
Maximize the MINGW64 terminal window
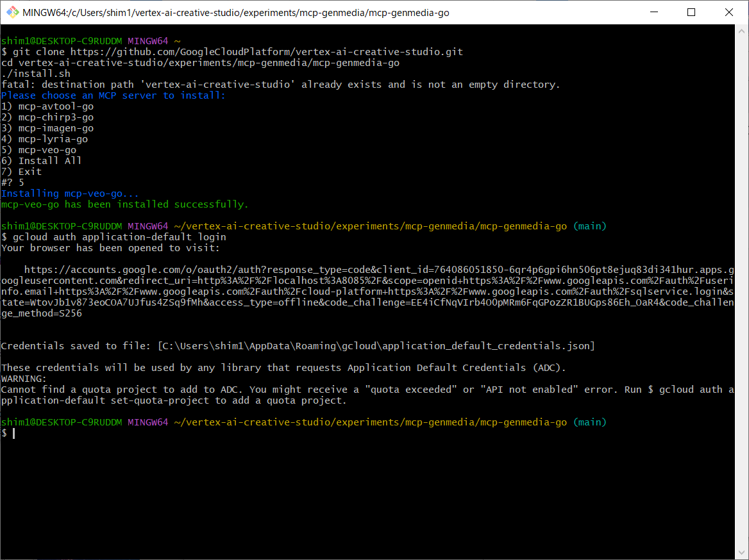tap(691, 12)
